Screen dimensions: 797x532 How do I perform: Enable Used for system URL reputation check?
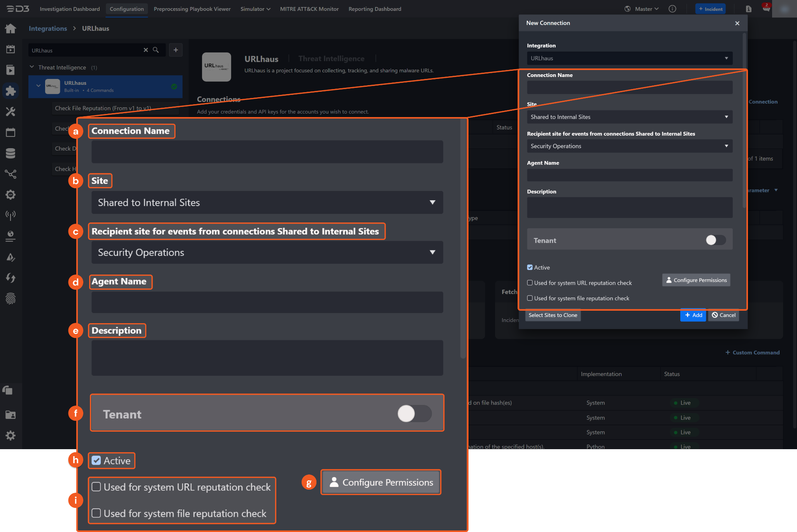click(x=530, y=283)
